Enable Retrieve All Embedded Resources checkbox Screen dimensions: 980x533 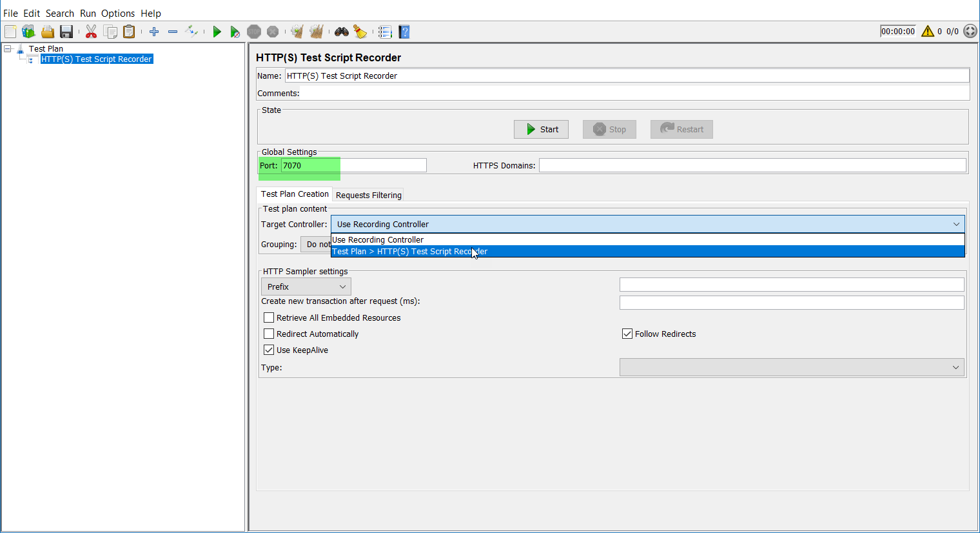pyautogui.click(x=269, y=317)
